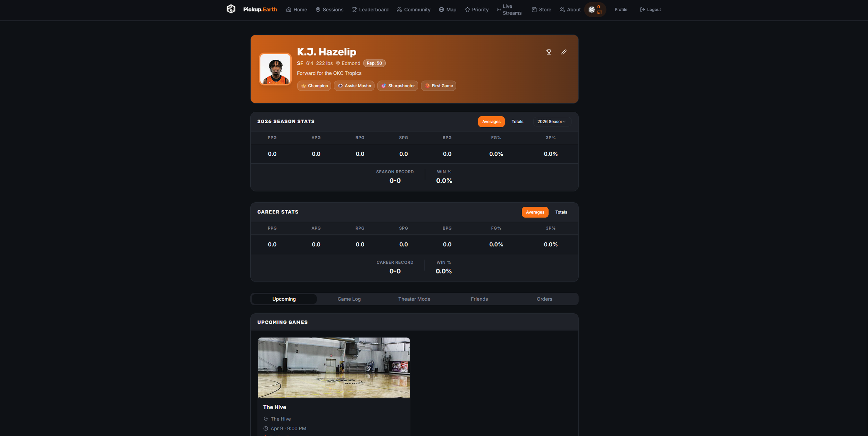This screenshot has height=436, width=868.
Task: Open the Friends tab
Action: 479,299
